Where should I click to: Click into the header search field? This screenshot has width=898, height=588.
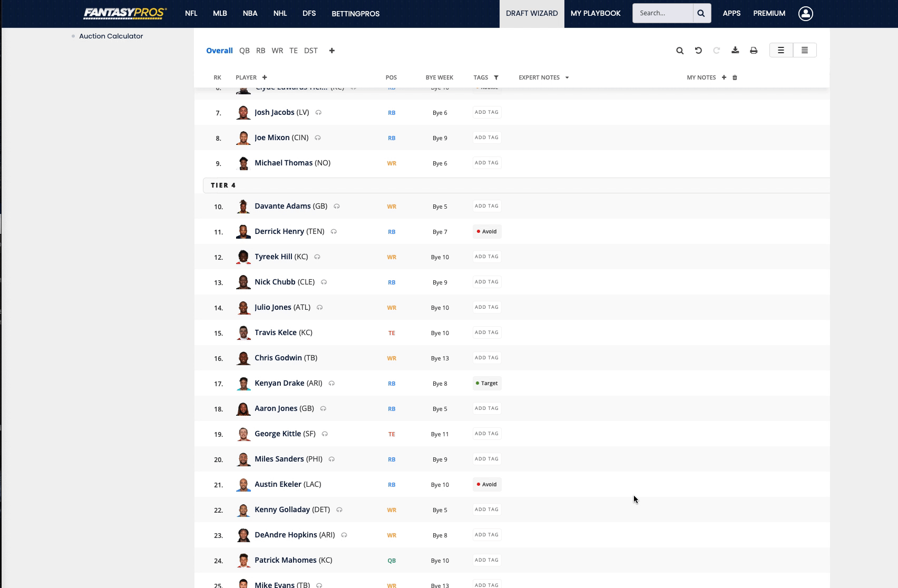662,13
